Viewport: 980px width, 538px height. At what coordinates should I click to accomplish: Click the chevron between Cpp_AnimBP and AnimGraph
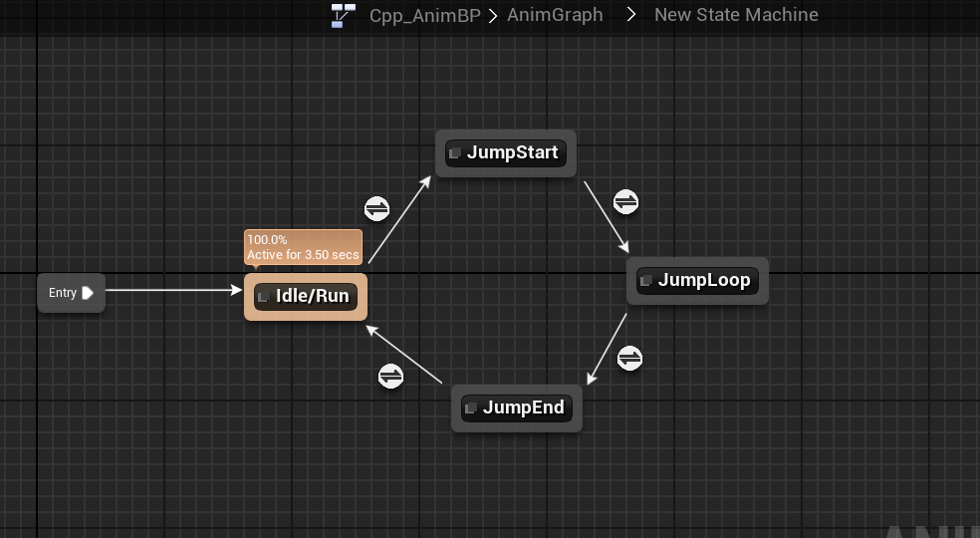pos(493,16)
